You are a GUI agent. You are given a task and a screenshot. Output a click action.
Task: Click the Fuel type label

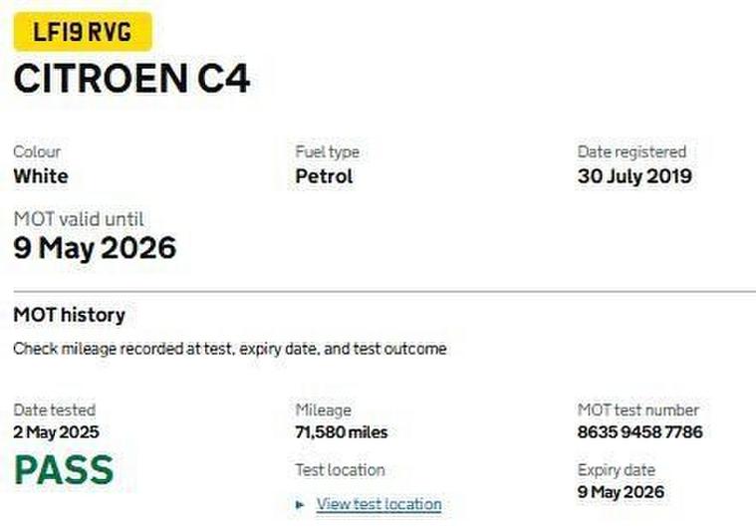coord(327,152)
